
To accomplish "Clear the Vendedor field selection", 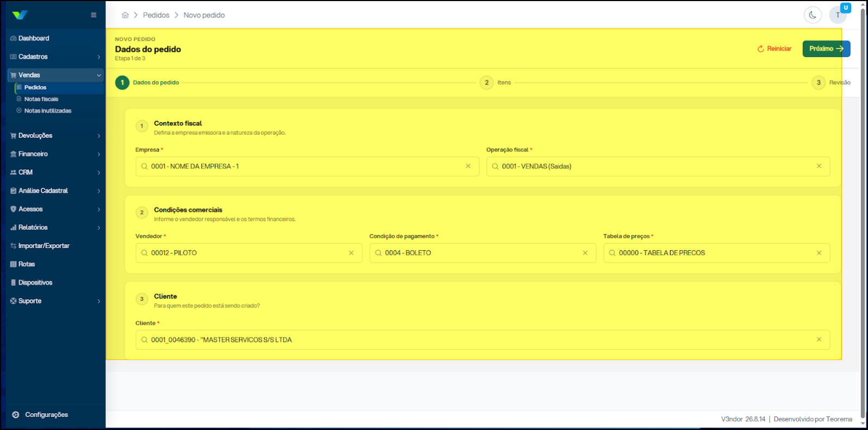I will pos(351,253).
